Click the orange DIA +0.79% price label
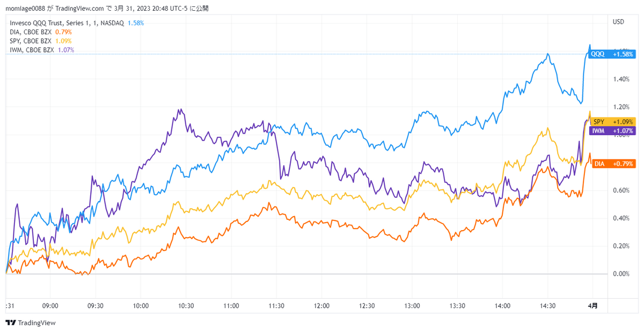 pos(613,163)
